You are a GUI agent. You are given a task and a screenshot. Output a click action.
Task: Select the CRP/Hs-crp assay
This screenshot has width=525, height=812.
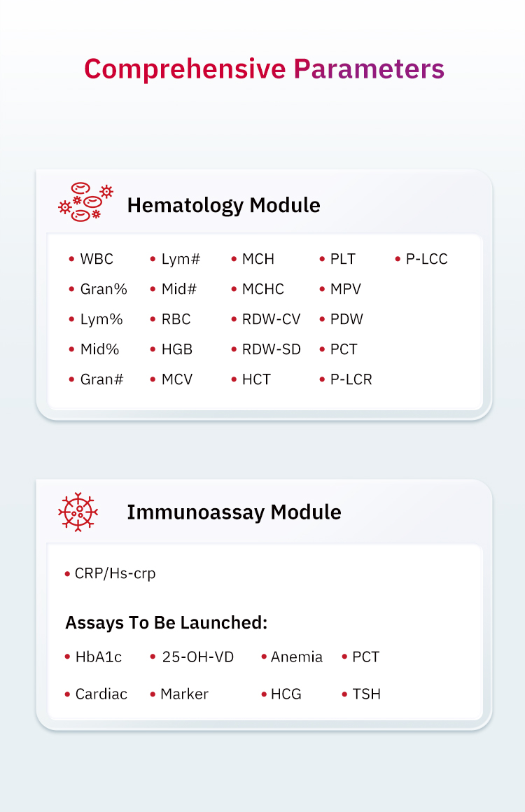coord(115,573)
